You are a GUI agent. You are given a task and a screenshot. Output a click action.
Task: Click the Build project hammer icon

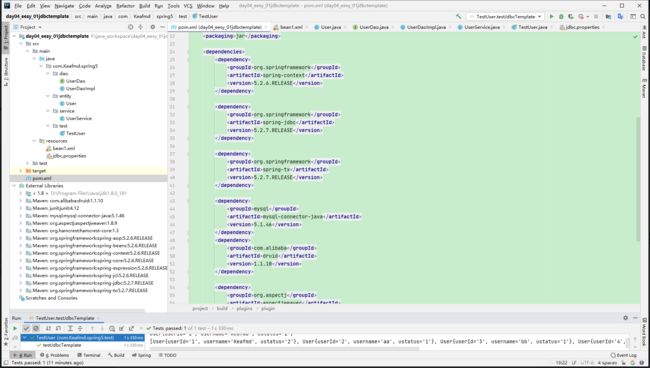pos(458,16)
